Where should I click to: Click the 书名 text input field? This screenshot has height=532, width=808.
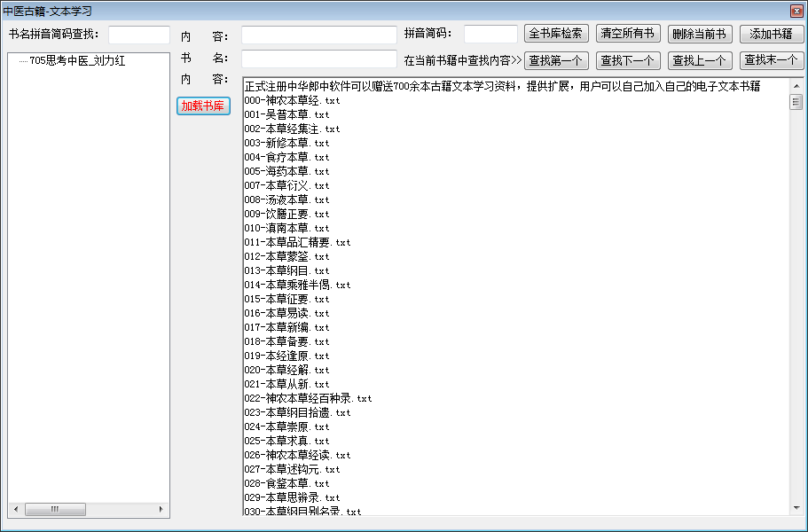(x=318, y=59)
